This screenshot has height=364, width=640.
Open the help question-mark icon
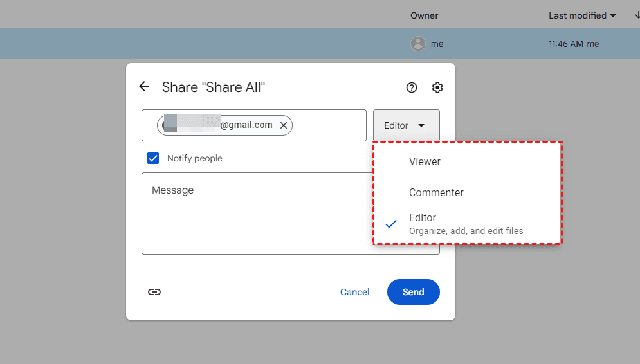[412, 87]
